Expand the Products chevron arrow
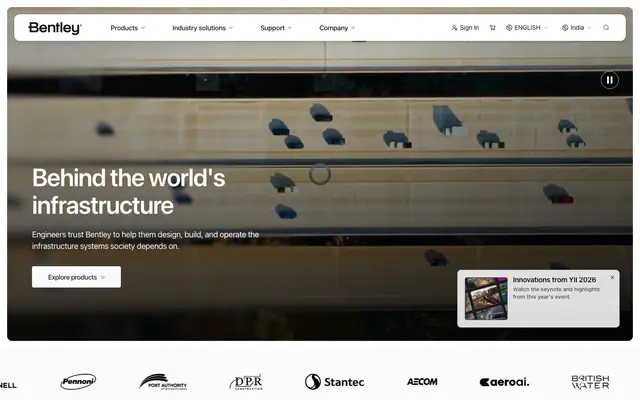 143,28
